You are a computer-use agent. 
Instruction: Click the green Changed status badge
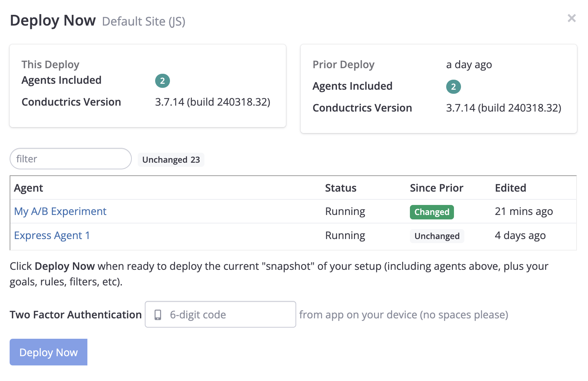[x=431, y=212]
